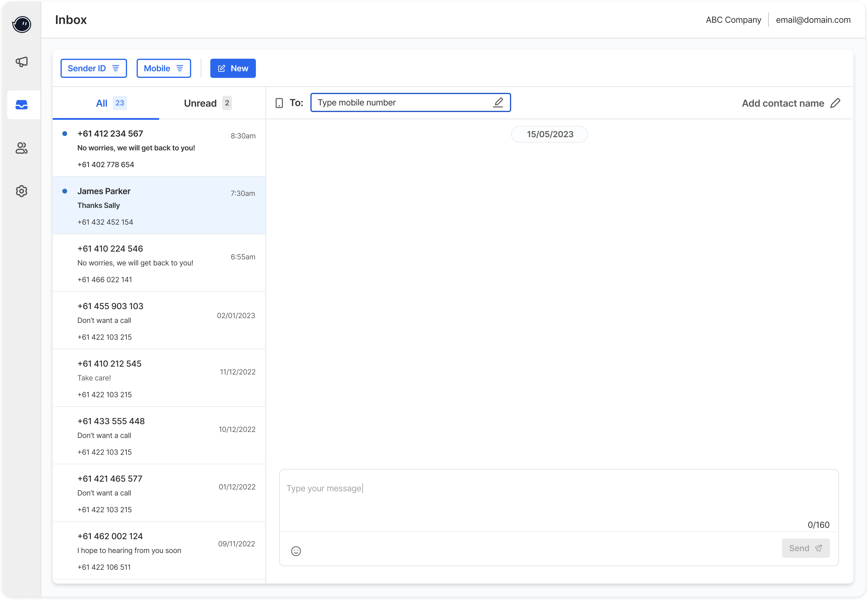Image resolution: width=868 pixels, height=600 pixels.
Task: Open conversation from +61 410 224 546
Action: [x=159, y=263]
